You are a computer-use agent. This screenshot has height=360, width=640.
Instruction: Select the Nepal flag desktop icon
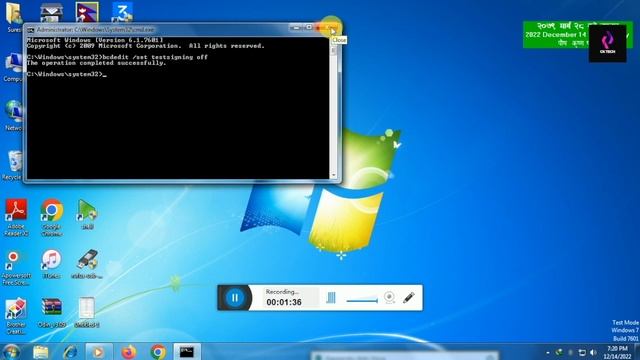pos(87,12)
